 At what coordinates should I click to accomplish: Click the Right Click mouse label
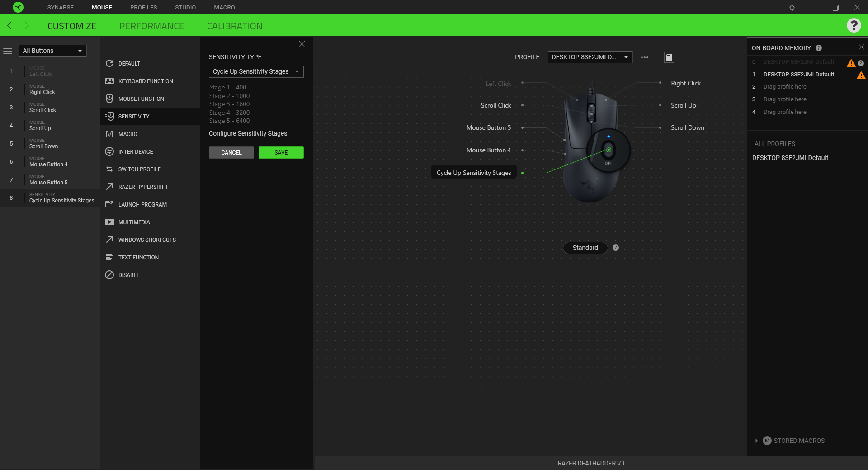685,83
